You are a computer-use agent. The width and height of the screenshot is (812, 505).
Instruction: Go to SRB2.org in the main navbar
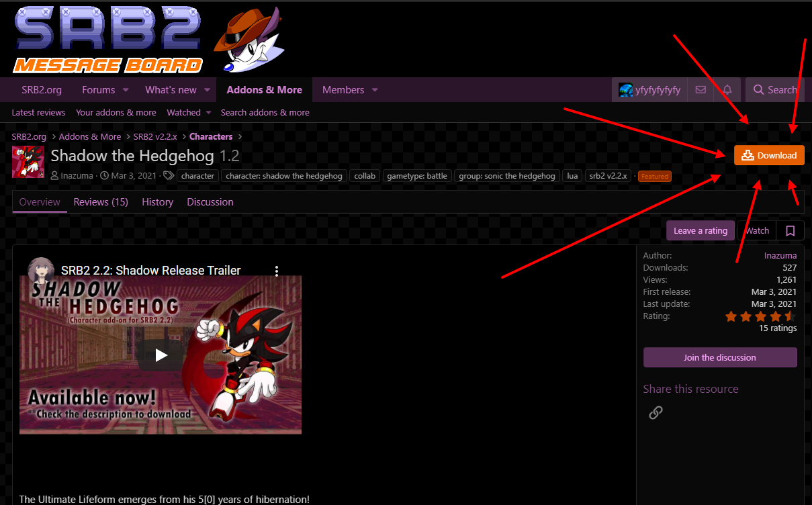click(42, 90)
